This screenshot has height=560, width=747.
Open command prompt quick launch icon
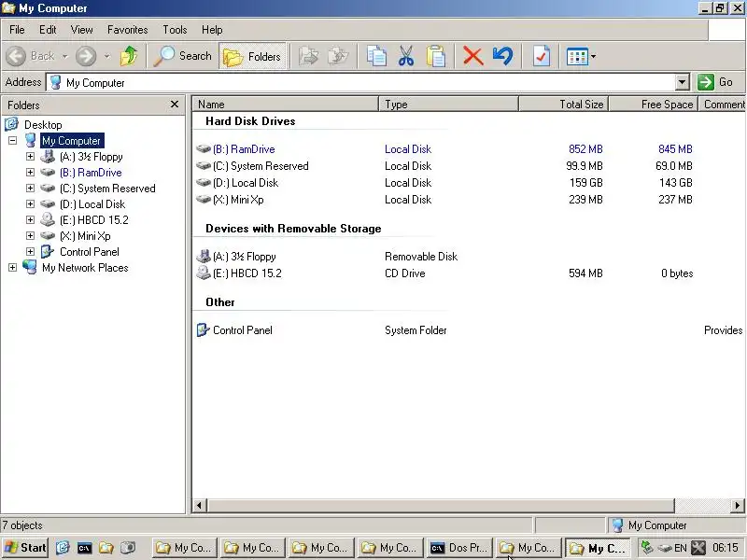point(84,548)
